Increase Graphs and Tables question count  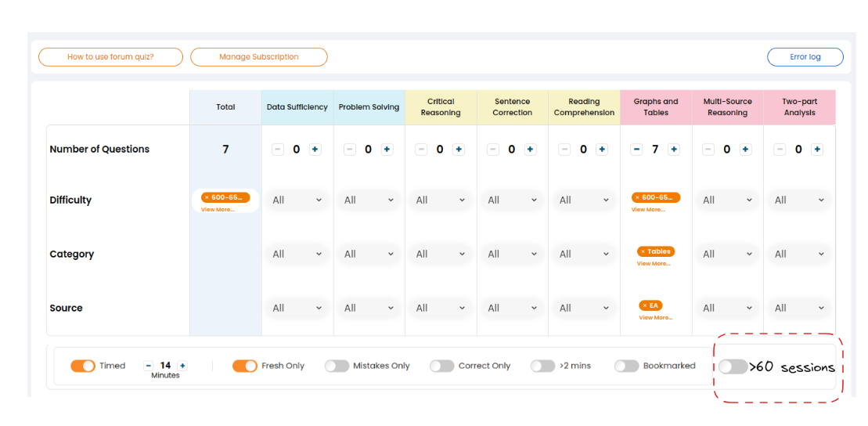(674, 150)
